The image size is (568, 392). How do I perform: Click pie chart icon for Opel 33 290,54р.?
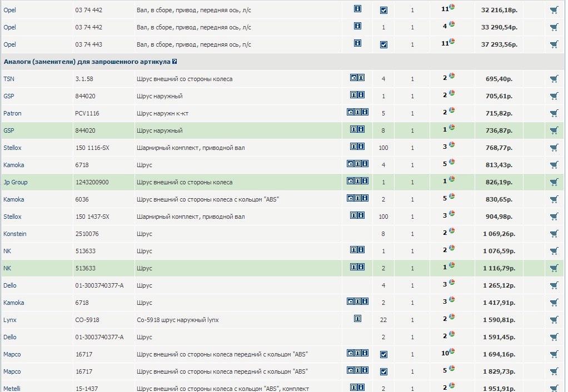click(452, 24)
